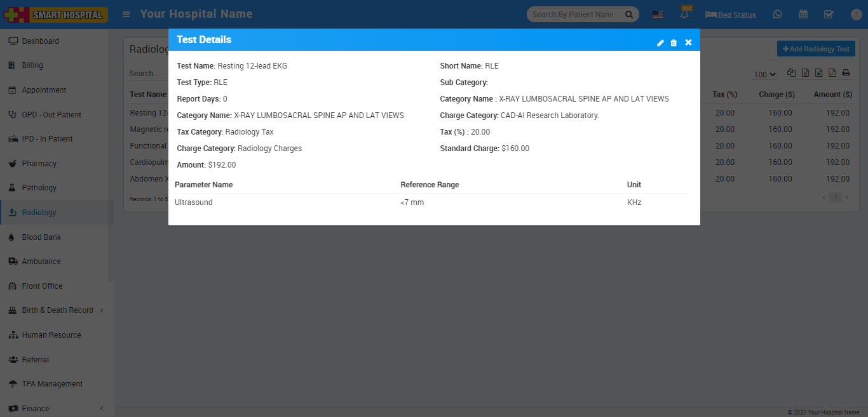
Task: Open the records-per-page 100 dropdown
Action: [x=765, y=74]
